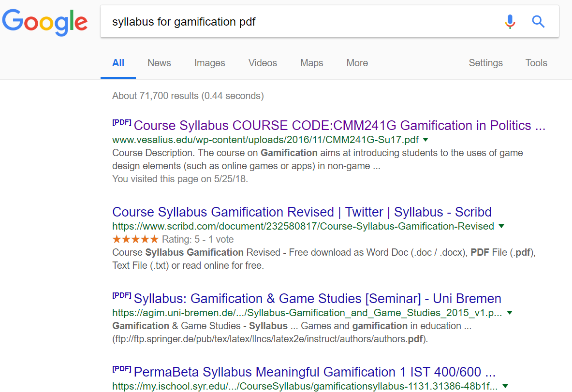Click the magnifying glass search button
The image size is (572, 392).
point(538,22)
